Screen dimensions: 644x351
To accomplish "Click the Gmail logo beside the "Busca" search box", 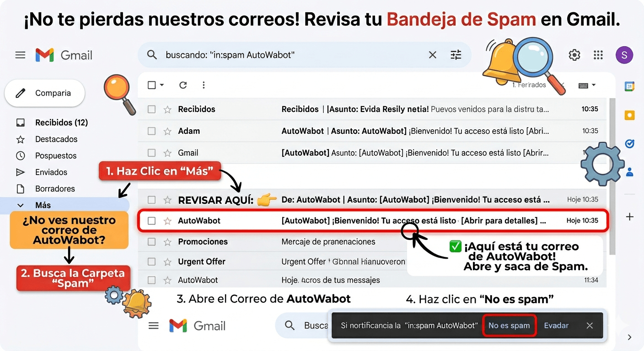I will pyautogui.click(x=198, y=326).
